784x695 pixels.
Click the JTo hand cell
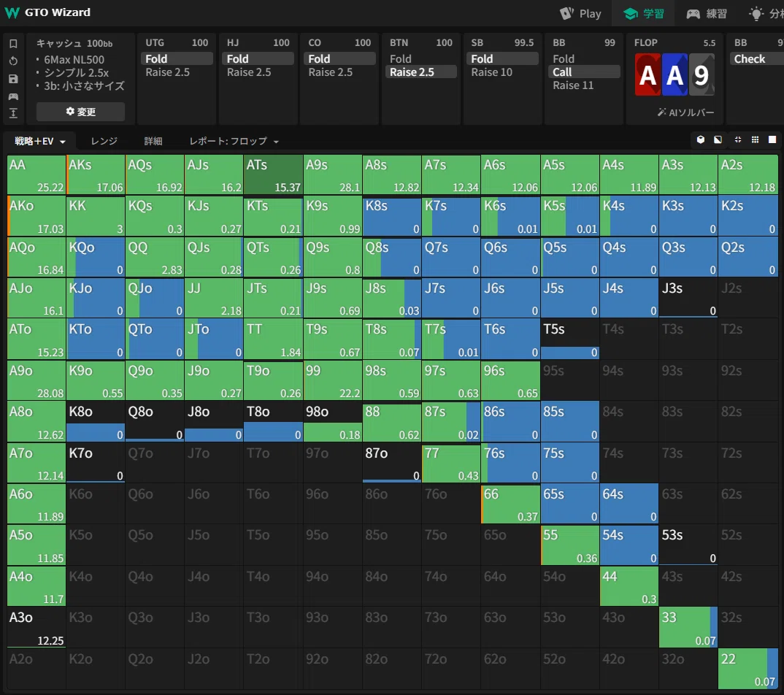click(214, 339)
